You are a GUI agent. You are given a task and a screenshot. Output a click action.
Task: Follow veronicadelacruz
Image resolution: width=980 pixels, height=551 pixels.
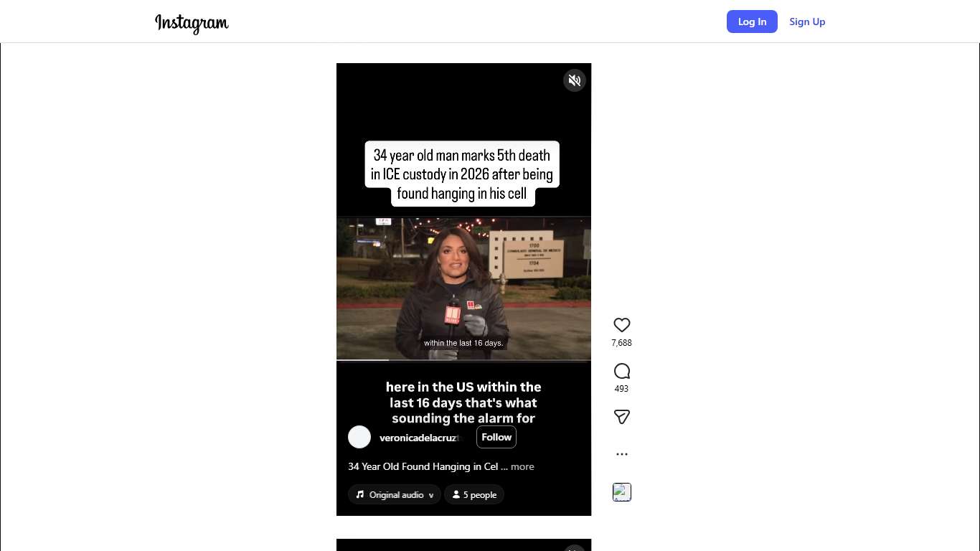point(496,437)
